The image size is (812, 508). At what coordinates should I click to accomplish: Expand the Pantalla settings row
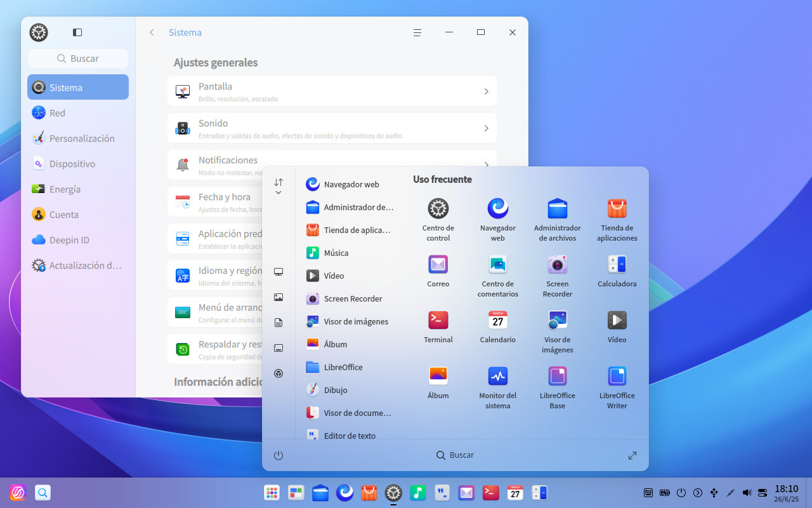[332, 91]
